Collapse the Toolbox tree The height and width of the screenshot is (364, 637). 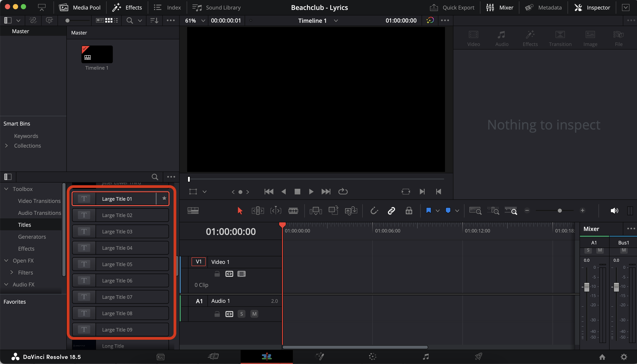point(6,189)
